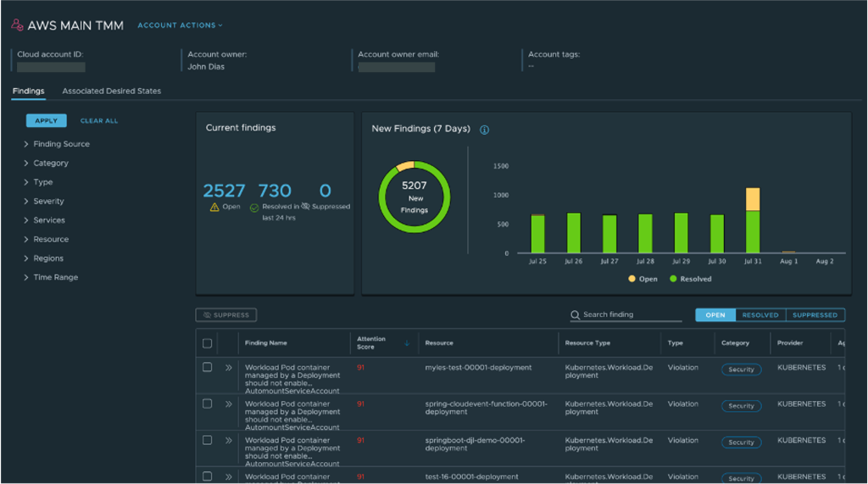Check the test-16-00001-deployment row checkbox
Viewport: 868px width, 484px height.
coord(207,476)
